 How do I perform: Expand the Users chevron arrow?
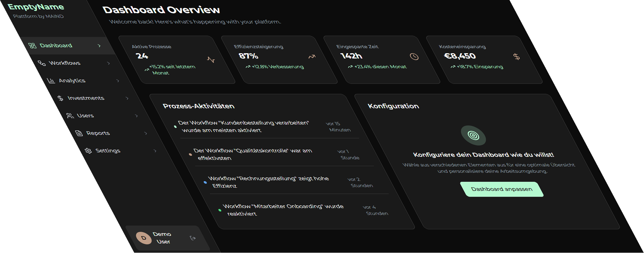point(136,116)
